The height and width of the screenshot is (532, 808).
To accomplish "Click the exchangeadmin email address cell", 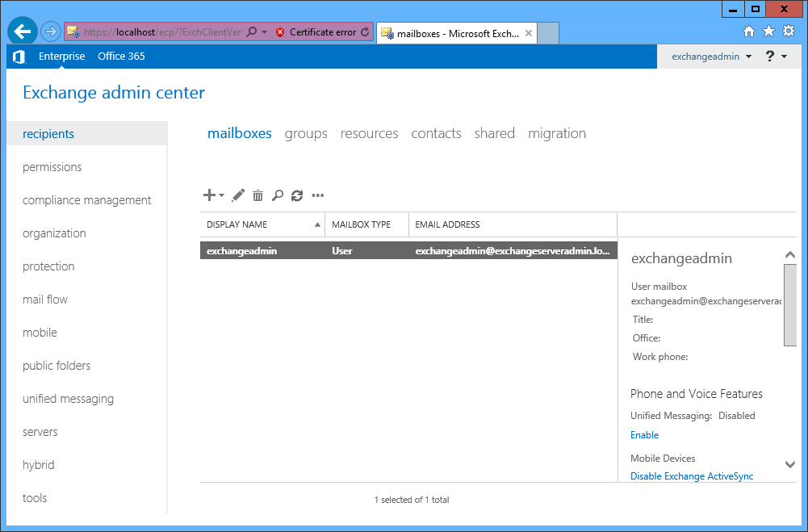I will pyautogui.click(x=513, y=251).
